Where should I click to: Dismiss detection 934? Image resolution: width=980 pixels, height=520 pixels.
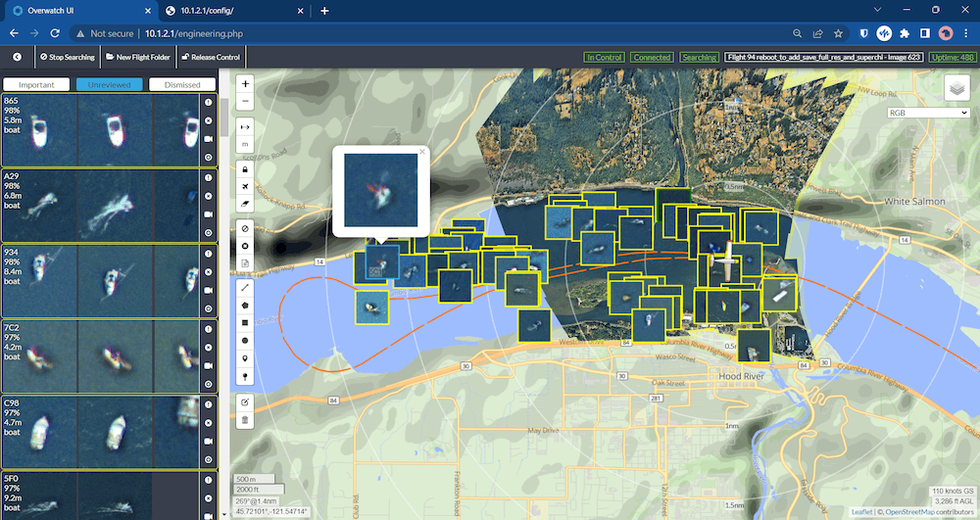[x=208, y=271]
